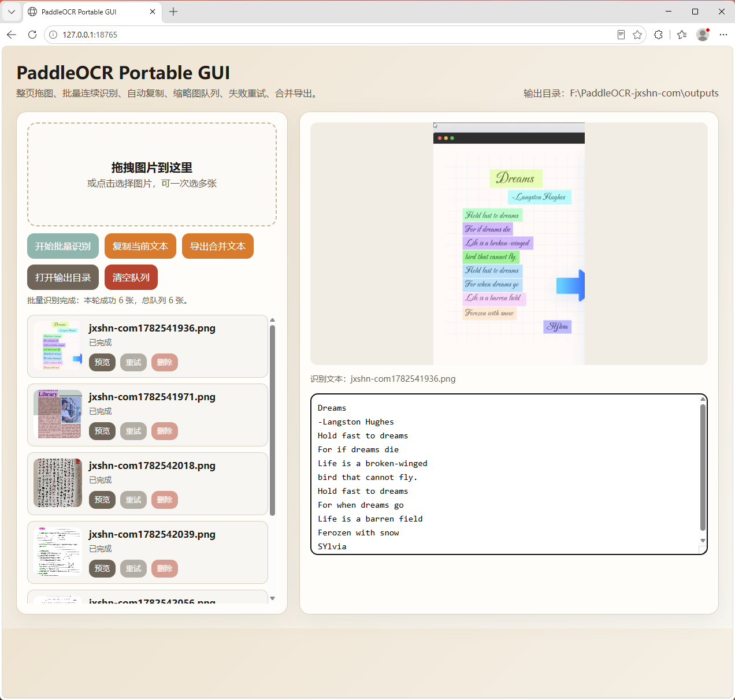Select the calligraphy thumbnail of jxshn-com1782542018.png
Image resolution: width=735 pixels, height=700 pixels.
coord(58,483)
